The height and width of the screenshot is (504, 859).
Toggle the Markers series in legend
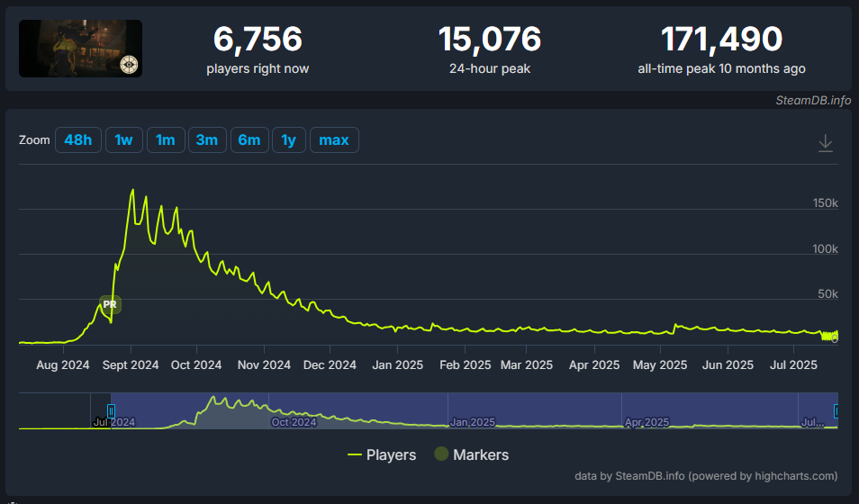[472, 454]
